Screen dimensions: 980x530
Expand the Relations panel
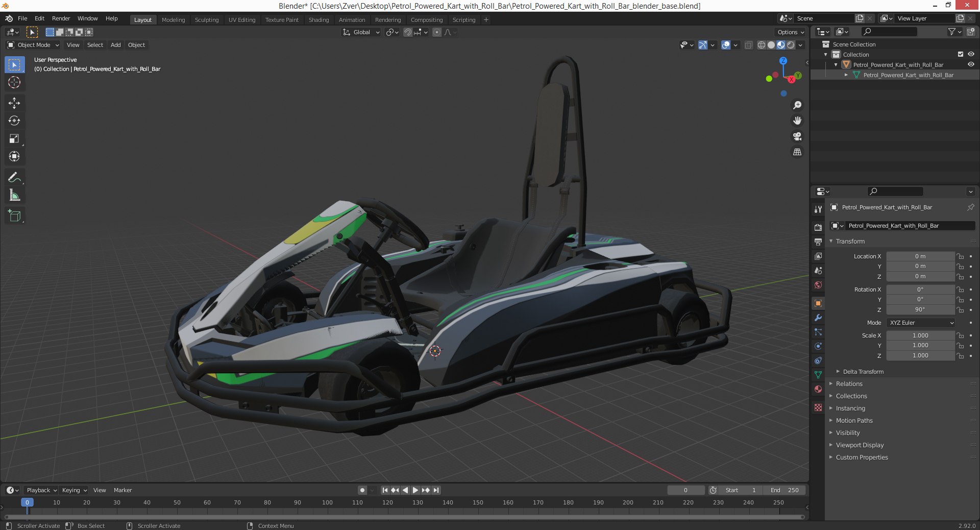coord(849,384)
